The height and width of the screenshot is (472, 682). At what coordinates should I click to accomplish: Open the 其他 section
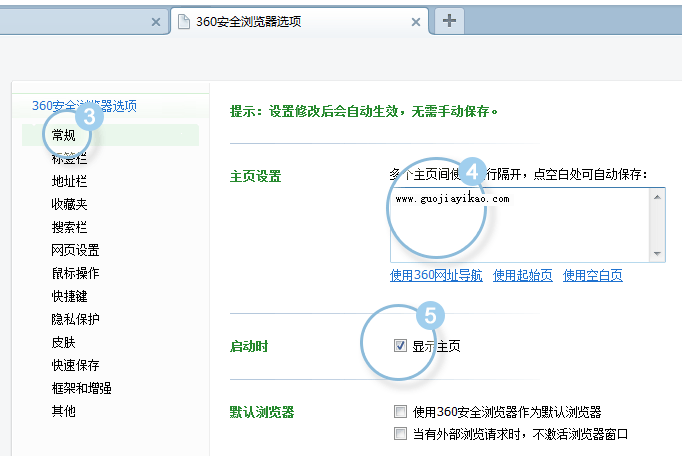pyautogui.click(x=64, y=411)
